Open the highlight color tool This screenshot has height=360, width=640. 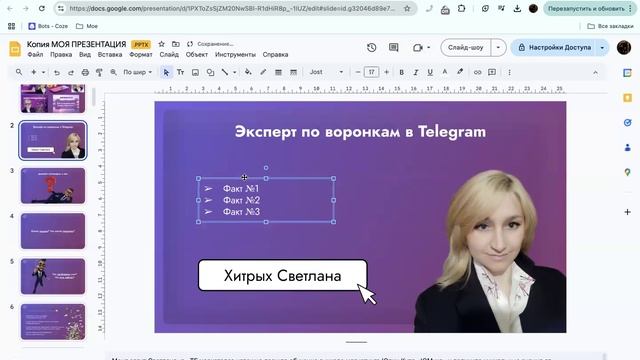pyautogui.click(x=460, y=72)
